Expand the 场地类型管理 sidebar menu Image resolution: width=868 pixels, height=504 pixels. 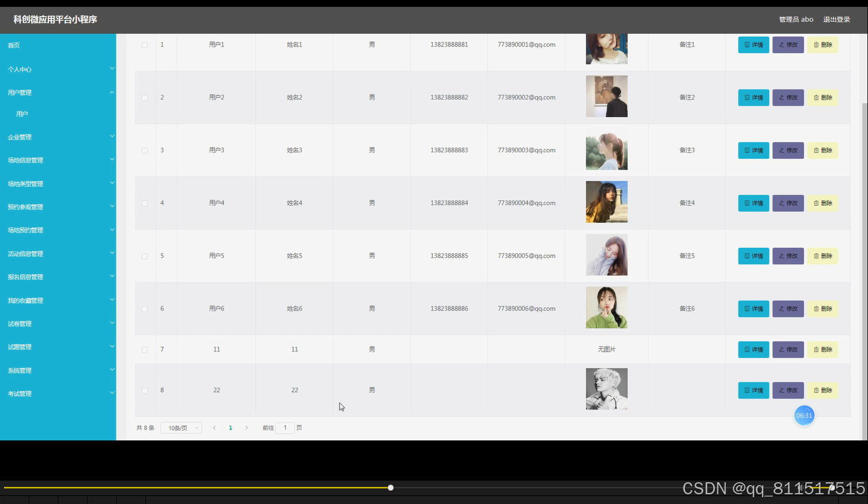coord(58,184)
